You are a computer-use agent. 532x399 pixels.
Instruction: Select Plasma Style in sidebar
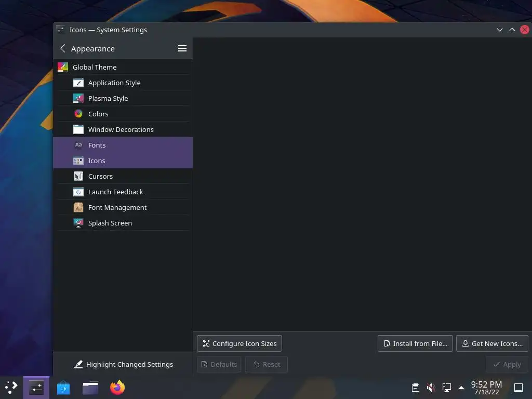coord(123,98)
